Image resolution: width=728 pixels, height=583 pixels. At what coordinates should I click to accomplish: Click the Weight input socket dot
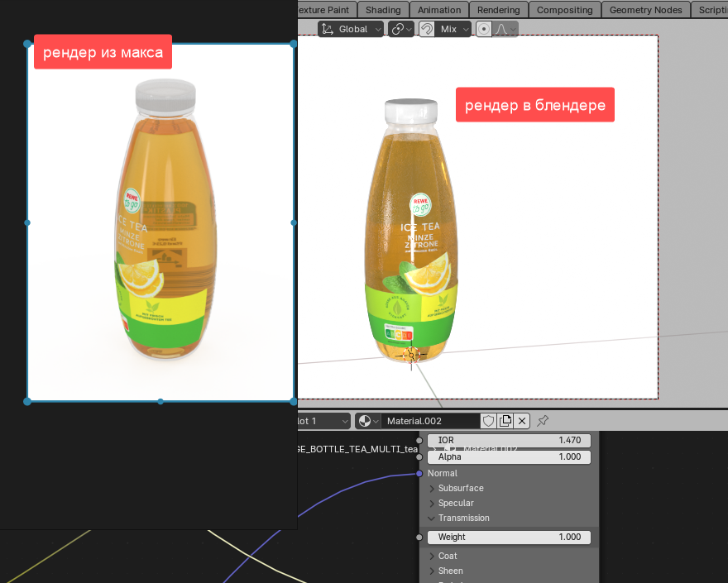(419, 537)
